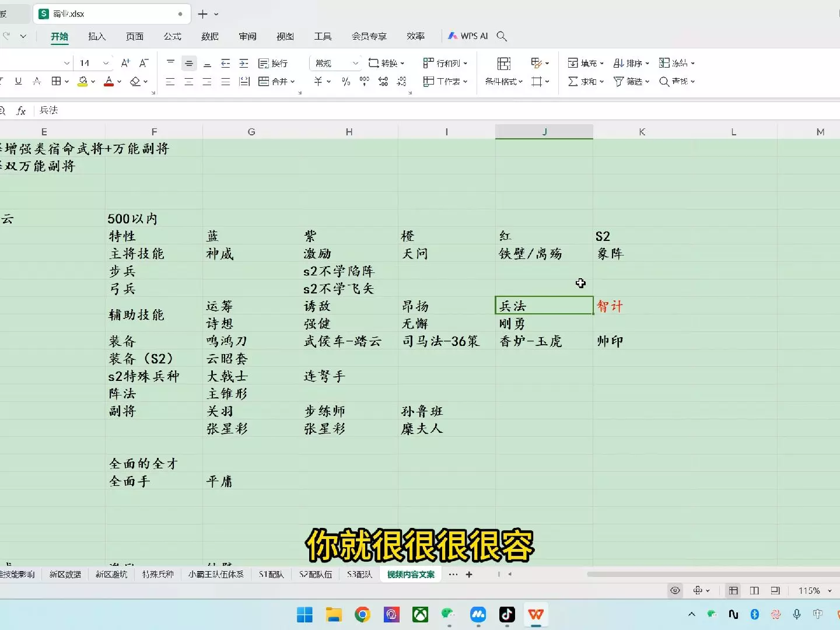This screenshot has width=840, height=630.
Task: Apply distributed alignment
Action: click(x=244, y=82)
